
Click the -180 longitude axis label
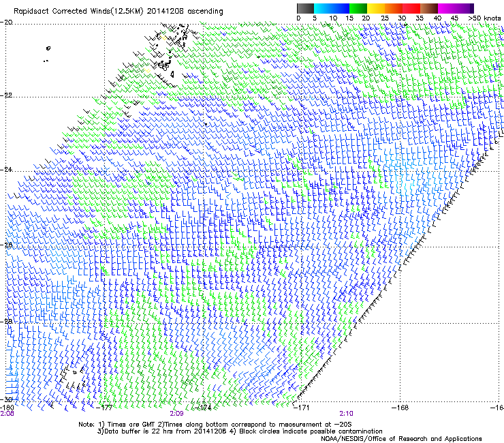[x=7, y=408]
